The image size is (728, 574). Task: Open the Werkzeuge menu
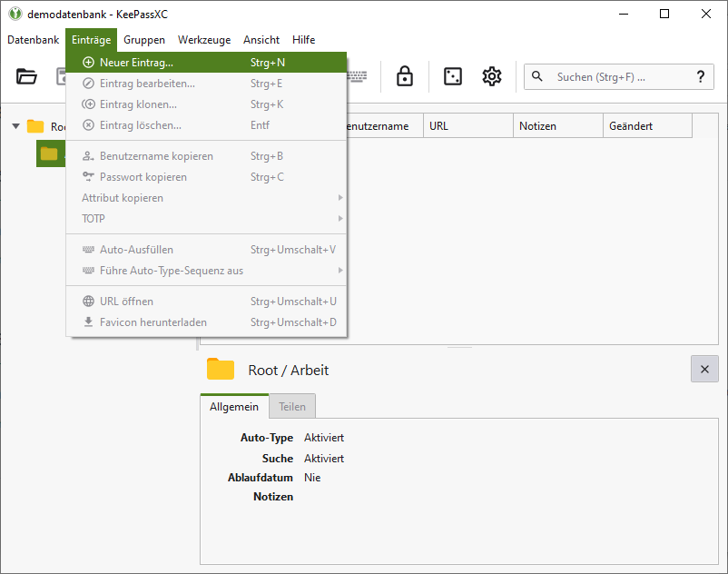(x=204, y=40)
